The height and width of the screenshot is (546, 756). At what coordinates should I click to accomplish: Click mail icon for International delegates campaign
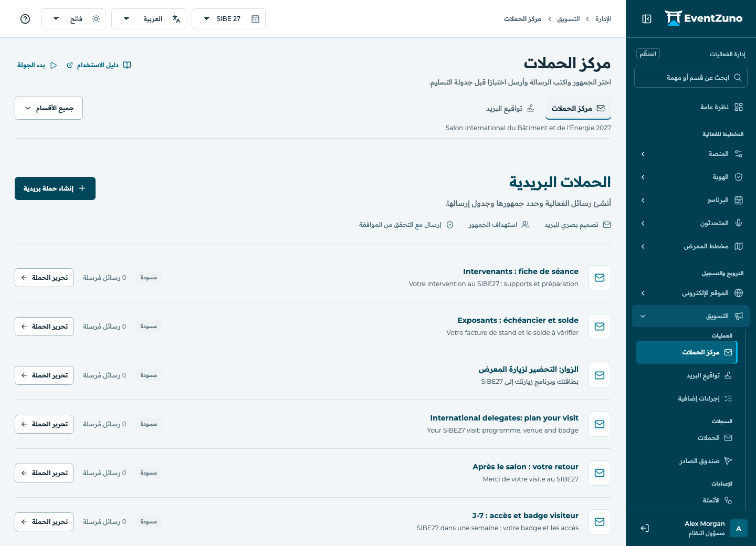pos(600,424)
